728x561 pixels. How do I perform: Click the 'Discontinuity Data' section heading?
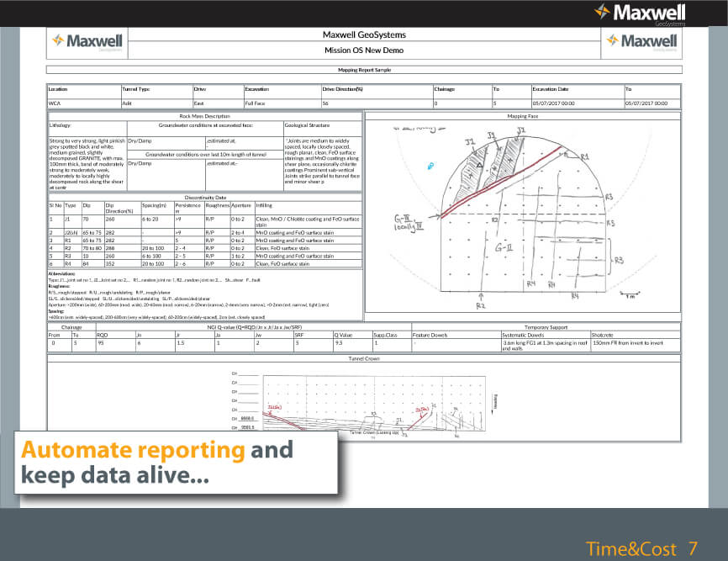pos(205,198)
